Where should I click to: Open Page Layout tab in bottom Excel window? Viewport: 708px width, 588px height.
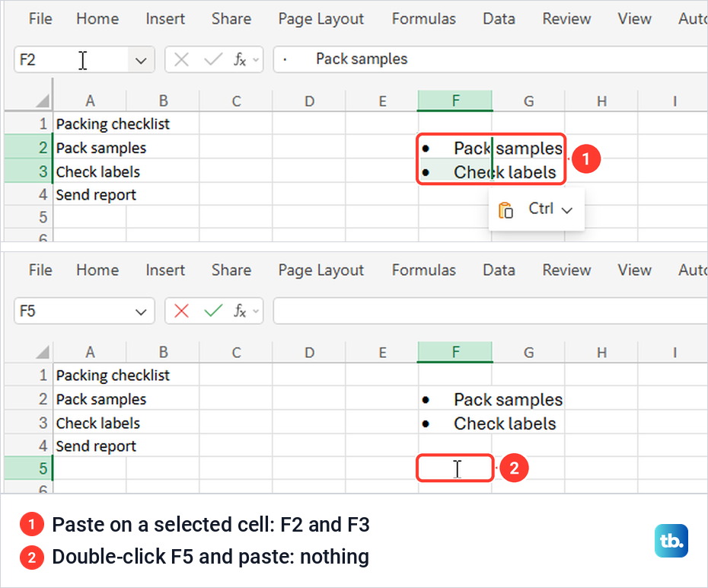click(x=321, y=270)
